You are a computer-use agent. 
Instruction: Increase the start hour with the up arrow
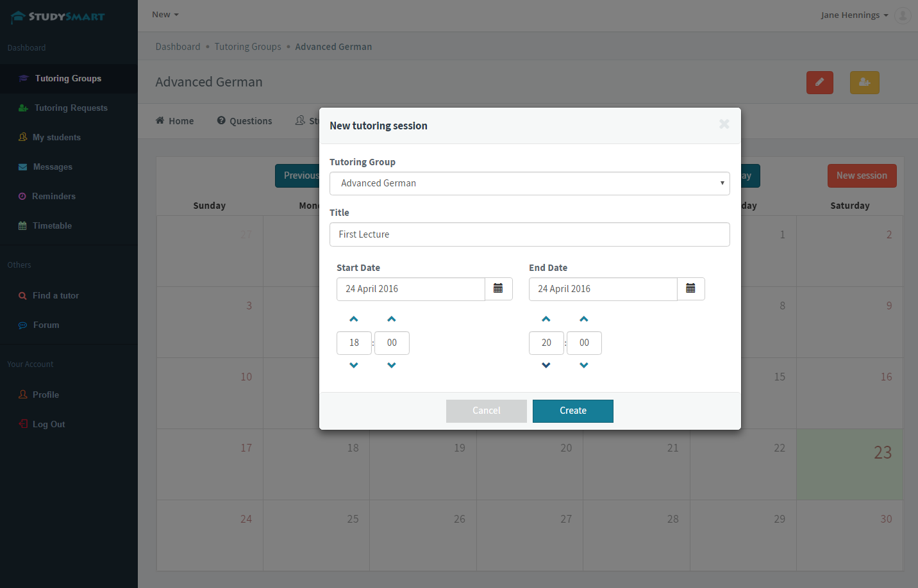coord(354,318)
